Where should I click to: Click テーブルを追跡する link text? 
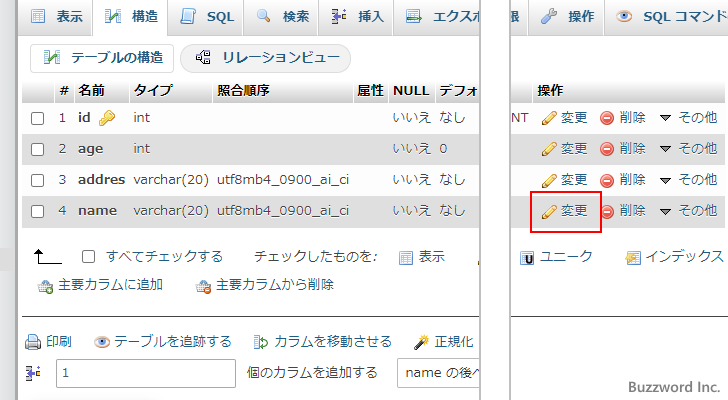173,342
